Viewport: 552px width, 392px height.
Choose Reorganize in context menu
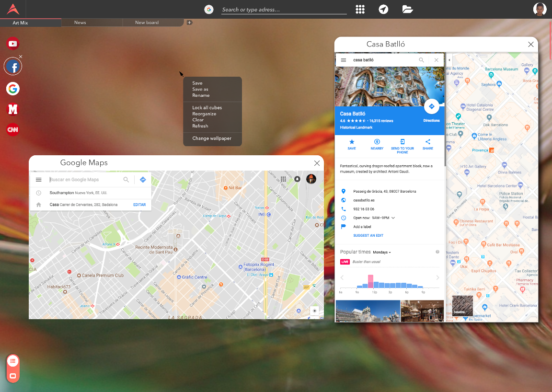(x=204, y=114)
